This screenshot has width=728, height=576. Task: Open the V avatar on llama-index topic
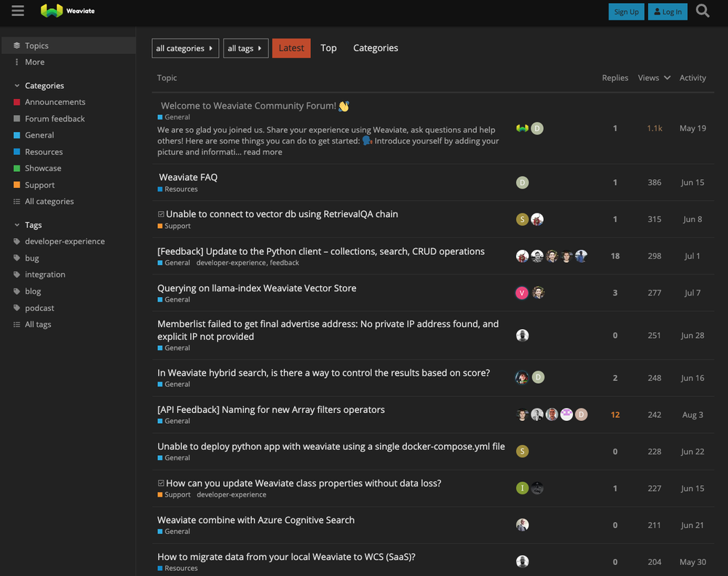(x=522, y=293)
